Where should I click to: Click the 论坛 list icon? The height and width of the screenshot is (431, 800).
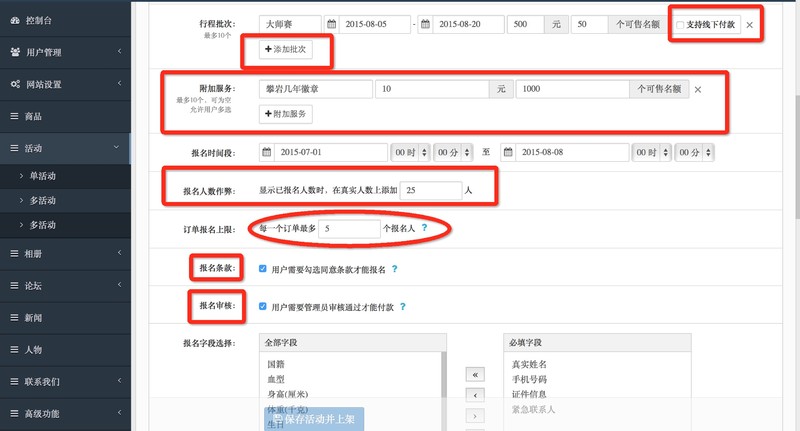pyautogui.click(x=14, y=286)
